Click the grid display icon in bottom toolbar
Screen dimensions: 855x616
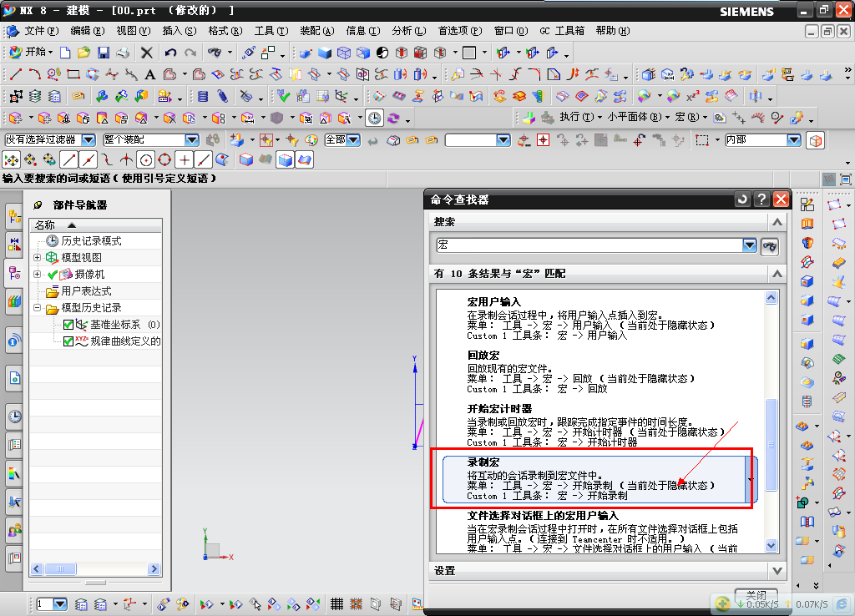pos(337,604)
